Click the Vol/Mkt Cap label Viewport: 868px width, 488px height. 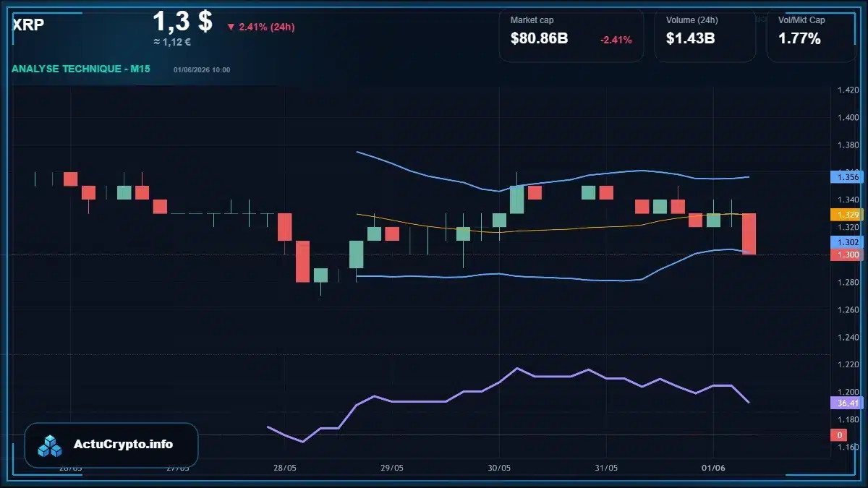click(801, 20)
